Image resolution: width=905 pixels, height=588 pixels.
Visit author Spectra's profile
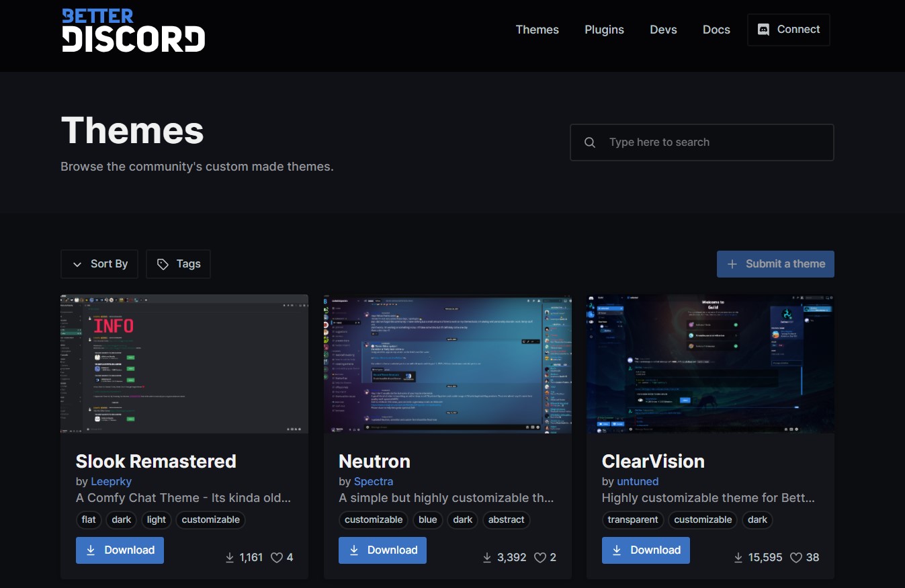pyautogui.click(x=374, y=481)
